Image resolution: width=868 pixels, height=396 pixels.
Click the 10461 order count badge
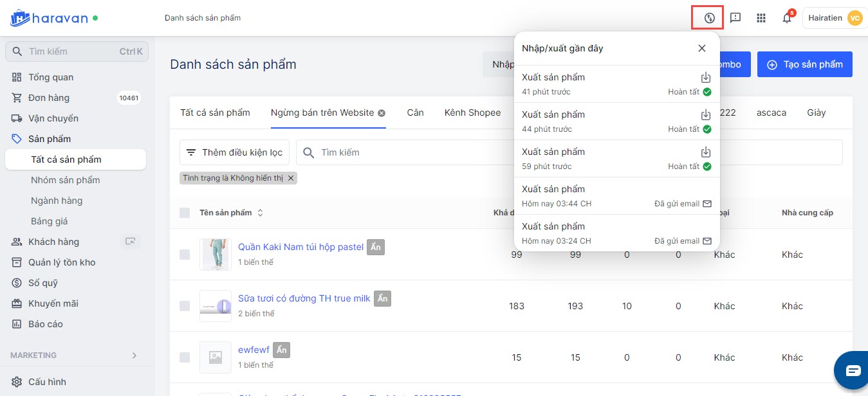[129, 98]
